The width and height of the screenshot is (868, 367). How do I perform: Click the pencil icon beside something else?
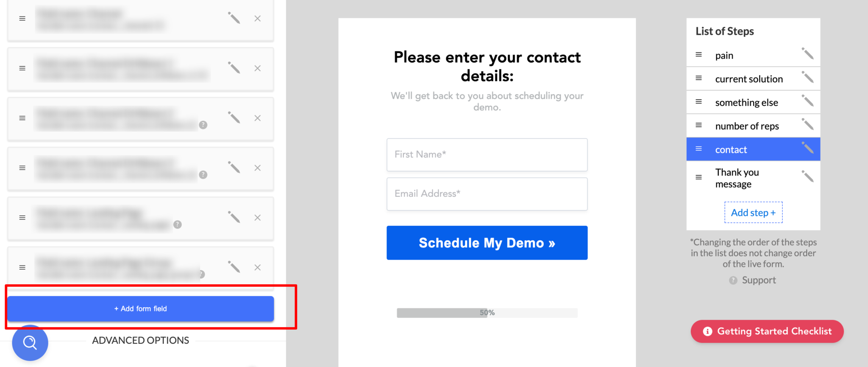[x=807, y=101]
